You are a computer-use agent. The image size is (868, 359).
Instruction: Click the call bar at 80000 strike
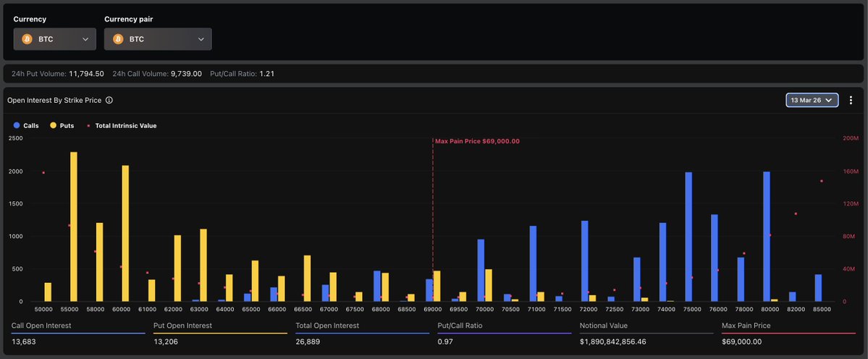(x=767, y=237)
